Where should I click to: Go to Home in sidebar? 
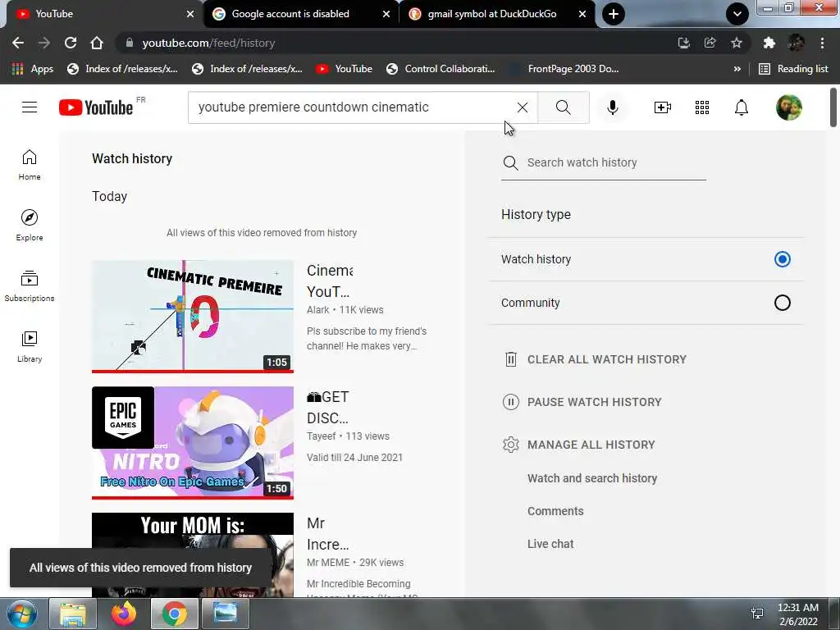tap(30, 164)
